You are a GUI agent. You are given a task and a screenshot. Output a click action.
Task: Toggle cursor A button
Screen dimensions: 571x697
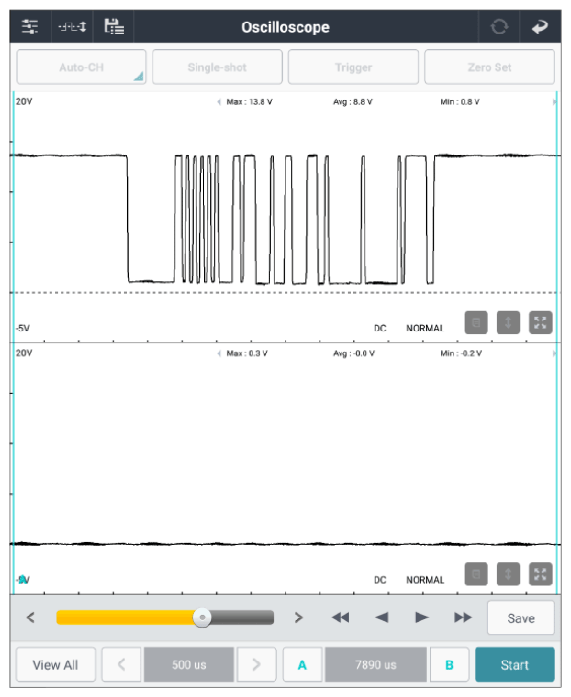[302, 665]
